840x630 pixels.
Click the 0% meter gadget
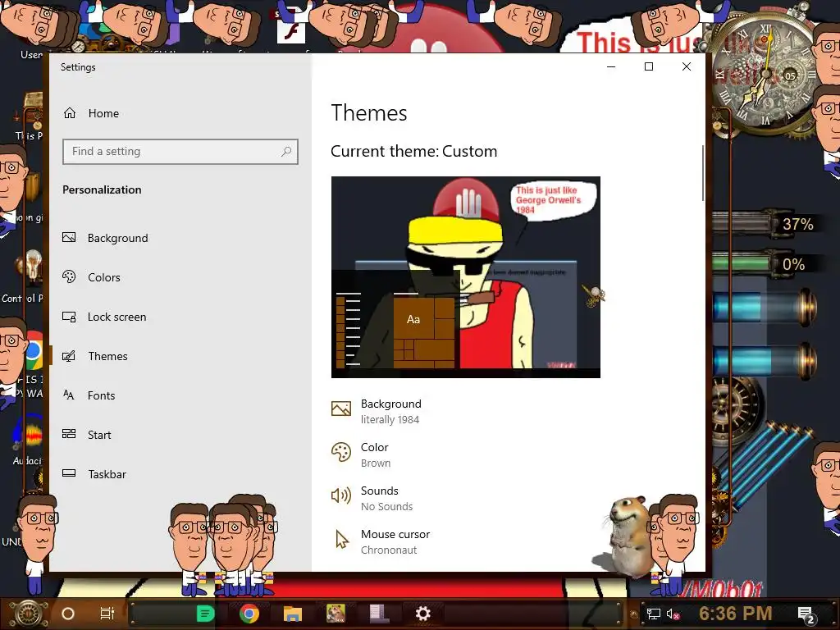(x=764, y=263)
